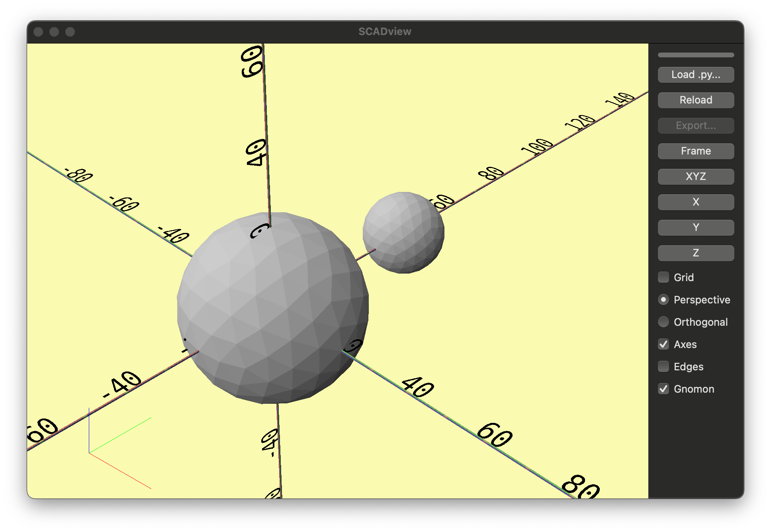Disable the Gnomon checkbox
771x532 pixels.
(x=663, y=389)
